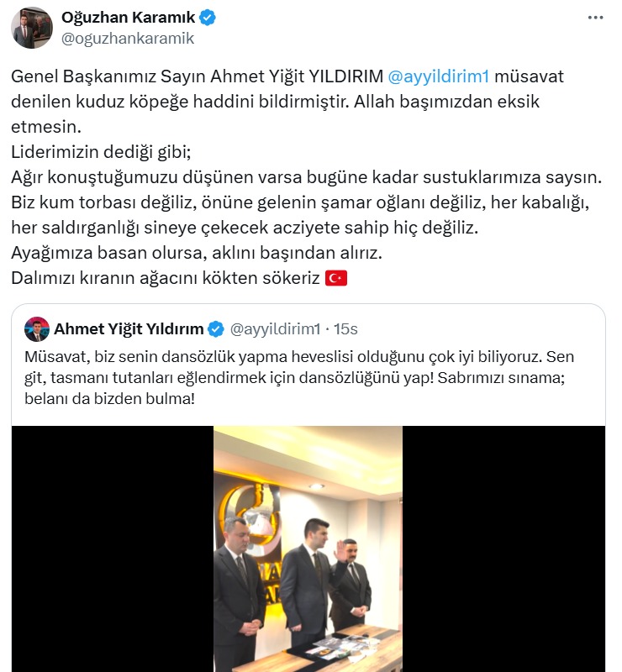The width and height of the screenshot is (622, 672).
Task: Click Oğuzhan Karamık's blue verified badge
Action: tap(208, 18)
